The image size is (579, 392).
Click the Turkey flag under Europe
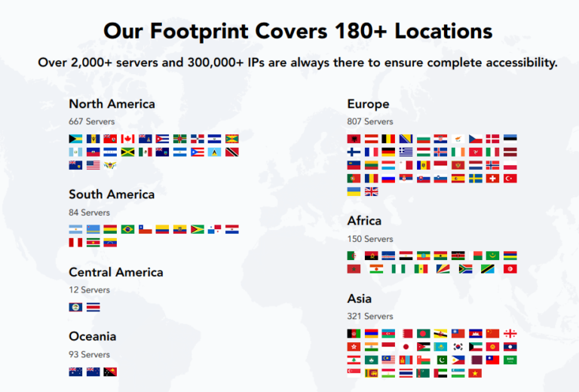[x=510, y=179]
